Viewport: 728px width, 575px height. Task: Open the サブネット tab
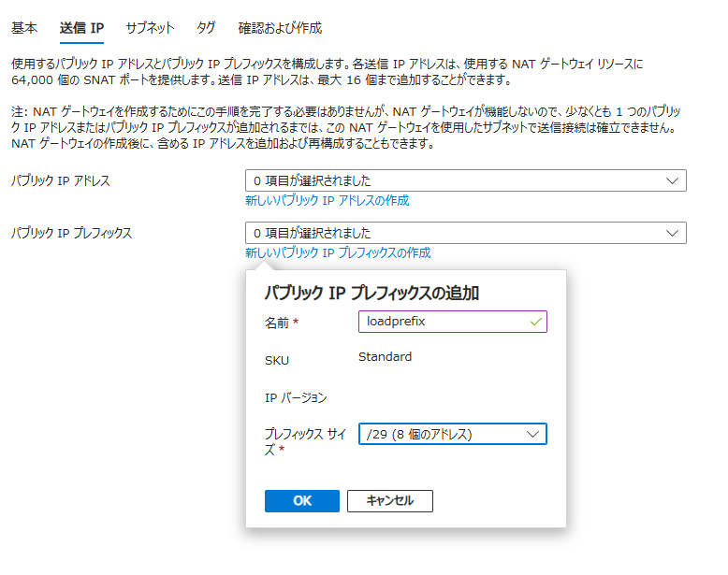pyautogui.click(x=150, y=28)
